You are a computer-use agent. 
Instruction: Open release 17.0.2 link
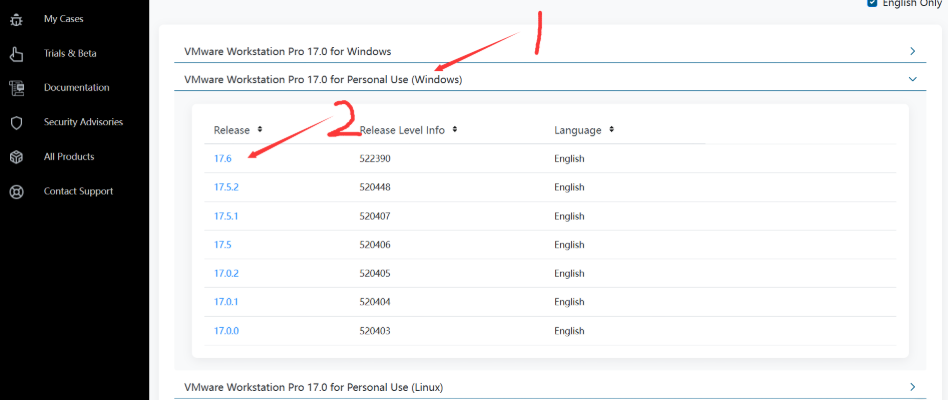click(x=227, y=274)
